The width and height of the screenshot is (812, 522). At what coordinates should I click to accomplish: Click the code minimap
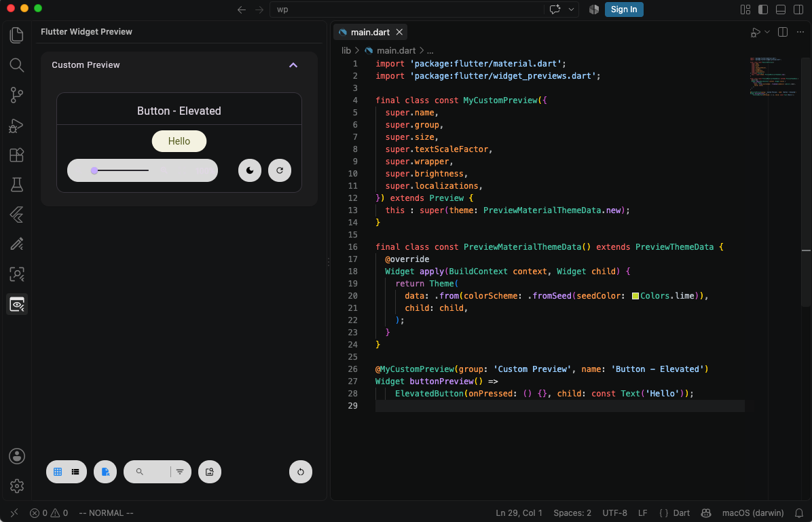click(x=774, y=77)
